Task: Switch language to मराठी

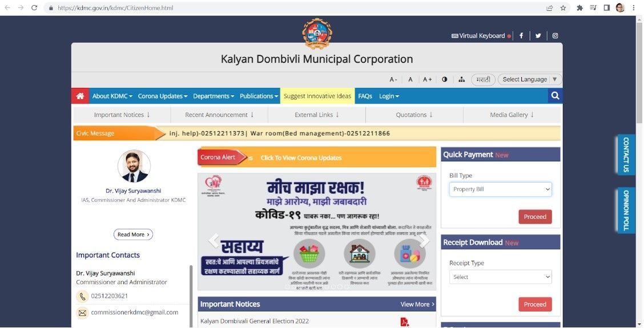Action: click(484, 80)
